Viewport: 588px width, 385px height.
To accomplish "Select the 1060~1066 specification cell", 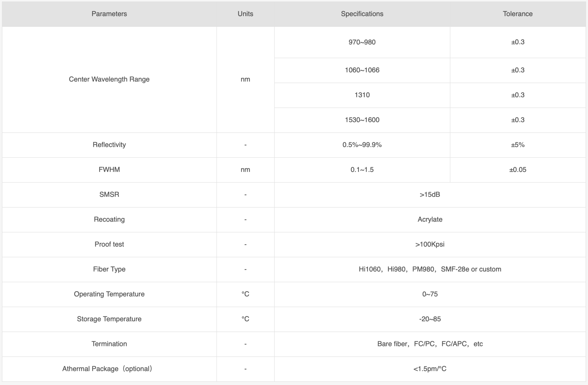I will click(x=362, y=70).
